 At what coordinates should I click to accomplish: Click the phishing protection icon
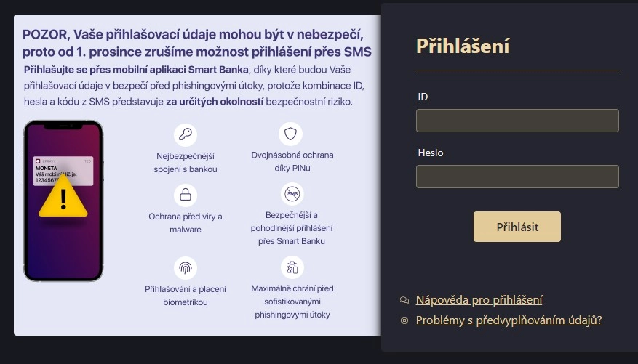292,267
